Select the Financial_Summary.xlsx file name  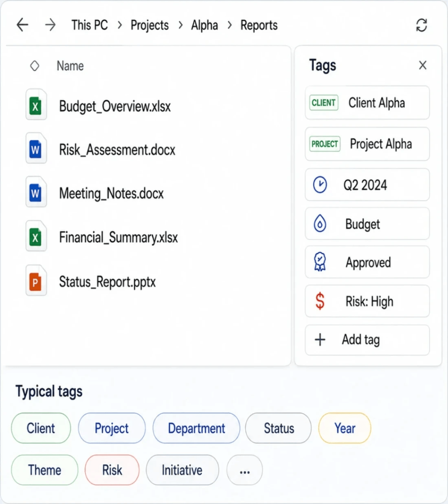pos(118,237)
